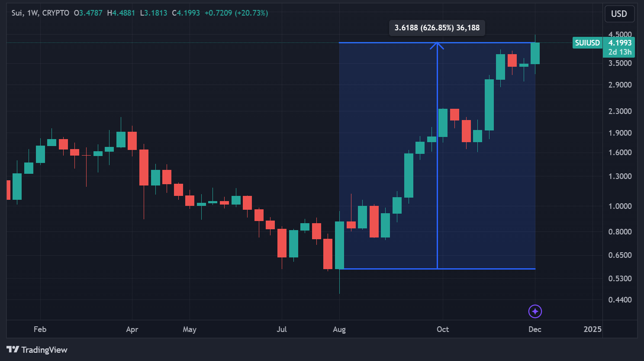Click the 626.85% measurement tooltip
Viewport: 644px width, 361px height.
(437, 28)
